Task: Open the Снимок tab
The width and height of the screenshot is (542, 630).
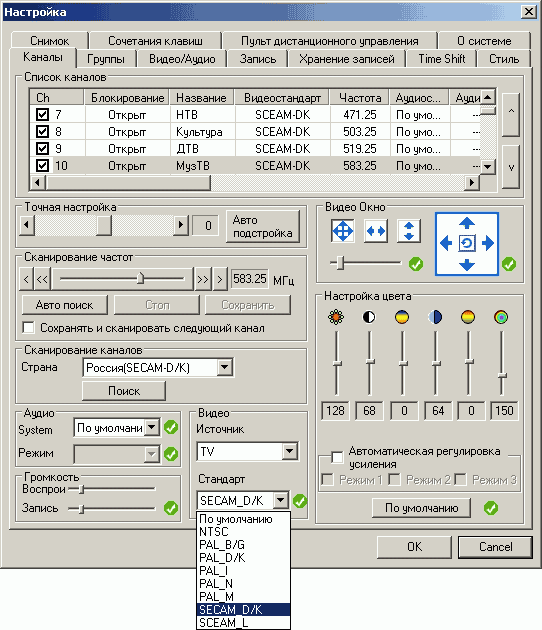Action: 49,41
